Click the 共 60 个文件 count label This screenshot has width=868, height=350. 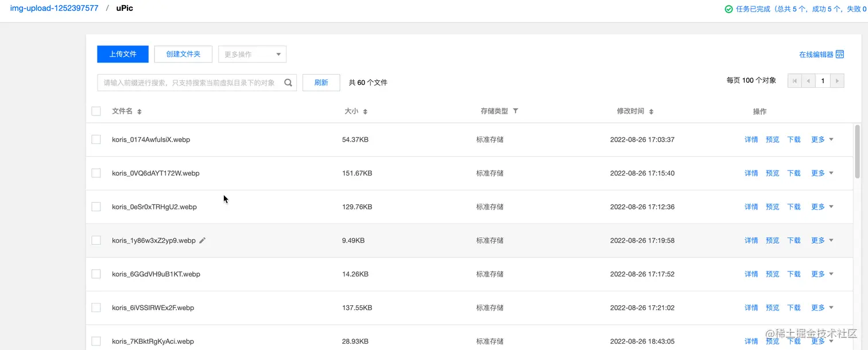pyautogui.click(x=368, y=83)
